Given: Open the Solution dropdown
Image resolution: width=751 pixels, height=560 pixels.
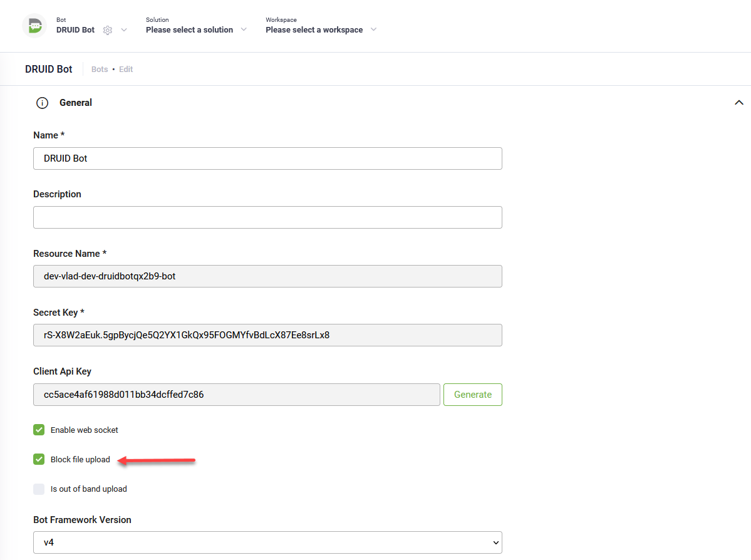Looking at the screenshot, I should pyautogui.click(x=195, y=29).
